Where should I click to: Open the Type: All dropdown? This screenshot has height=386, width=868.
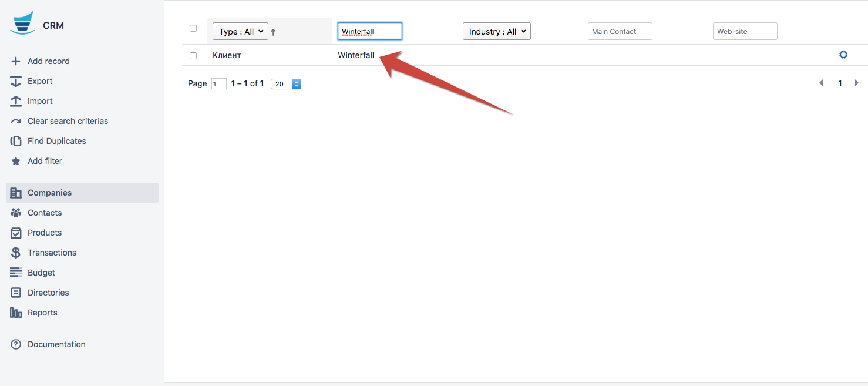pyautogui.click(x=240, y=32)
